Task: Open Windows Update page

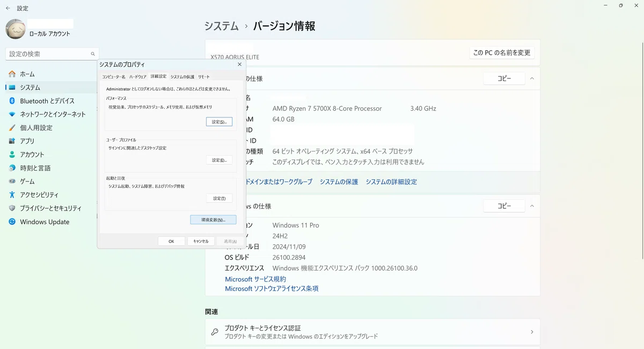Action: click(51, 222)
